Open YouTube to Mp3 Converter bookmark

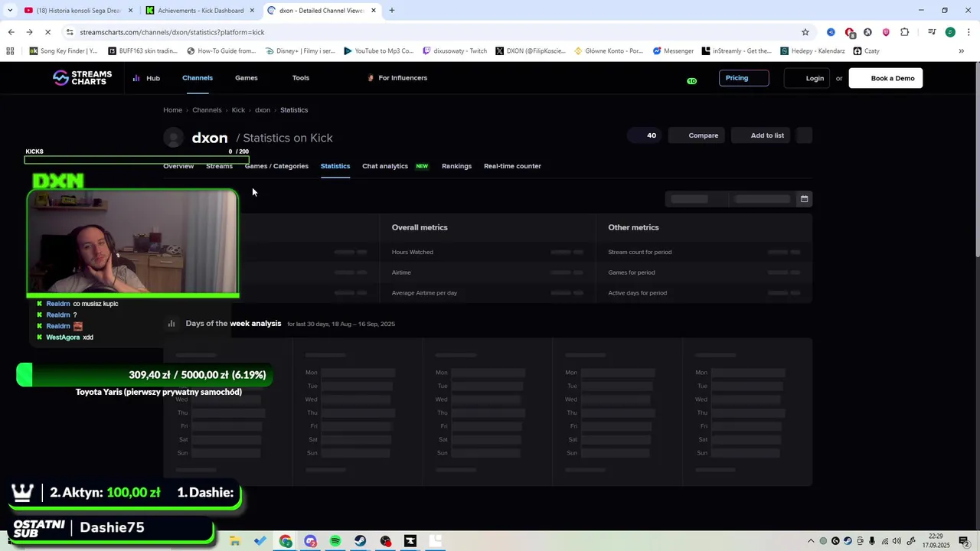[378, 51]
